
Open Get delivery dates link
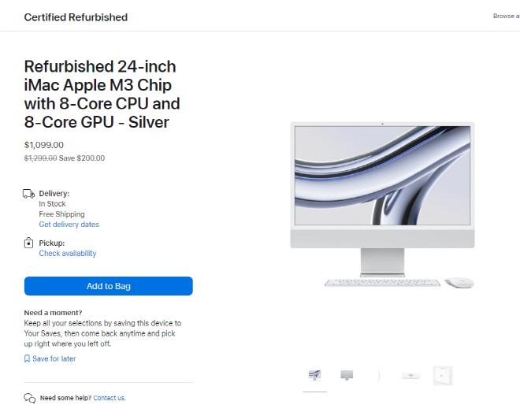pyautogui.click(x=69, y=225)
